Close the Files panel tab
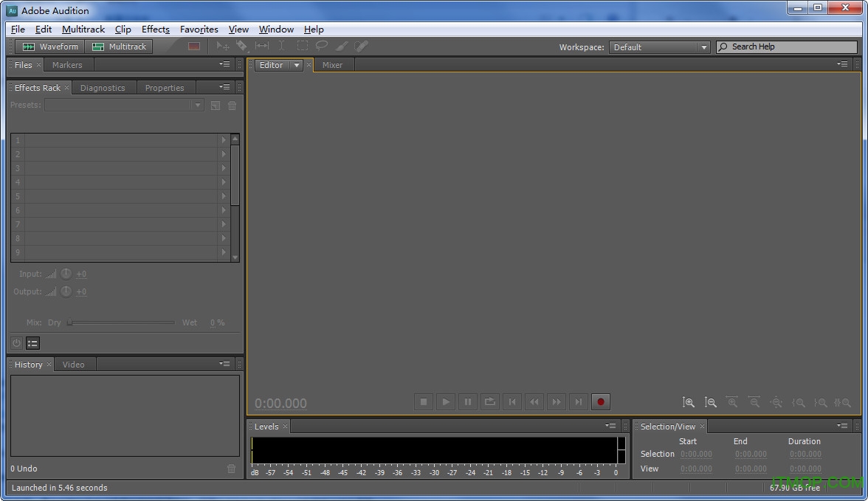Screen dimensions: 868x501 [x=38, y=65]
